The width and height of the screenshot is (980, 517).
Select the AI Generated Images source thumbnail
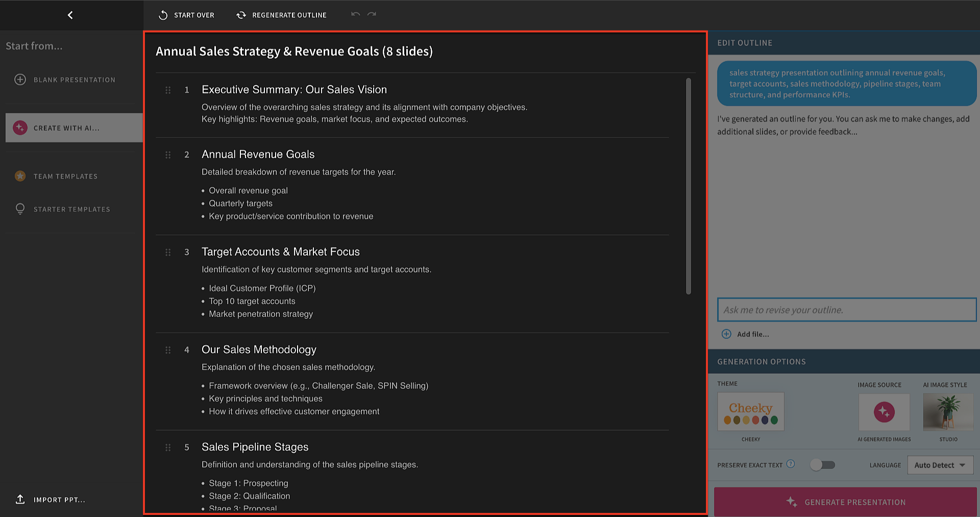[884, 412]
